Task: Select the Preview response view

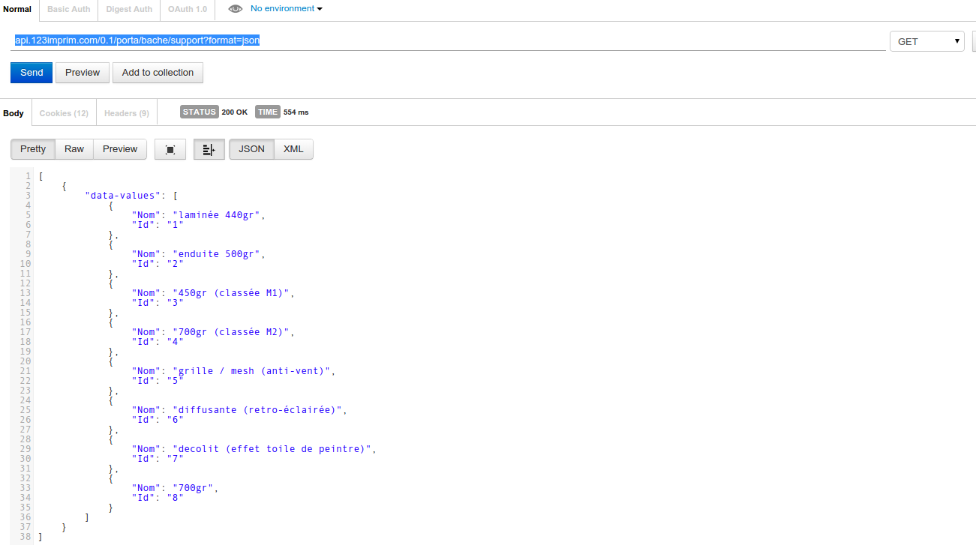Action: 120,149
